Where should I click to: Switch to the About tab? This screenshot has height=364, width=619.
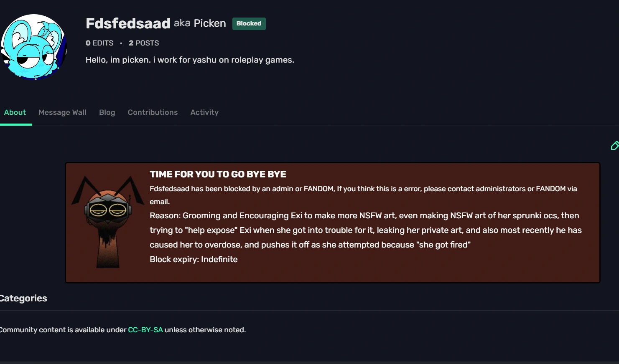pos(15,112)
